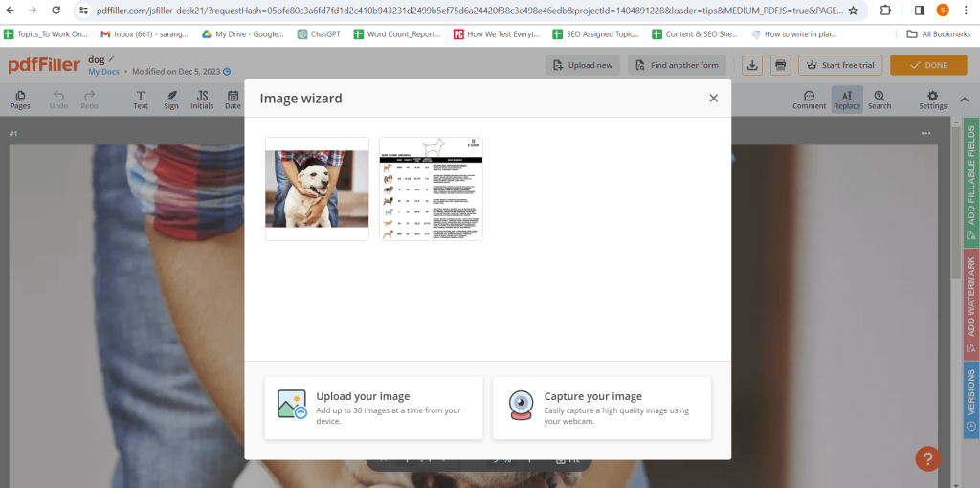Select the dog photo thumbnail
The height and width of the screenshot is (488, 980).
coord(317,189)
